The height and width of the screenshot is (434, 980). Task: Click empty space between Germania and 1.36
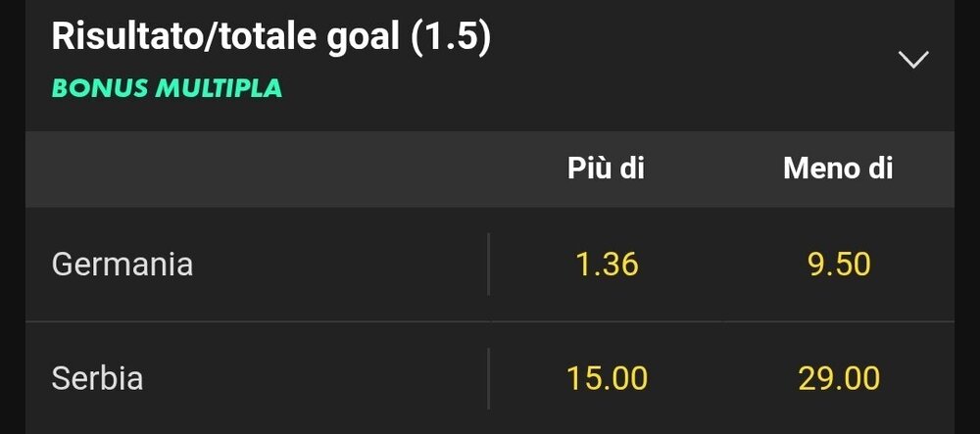tap(341, 265)
